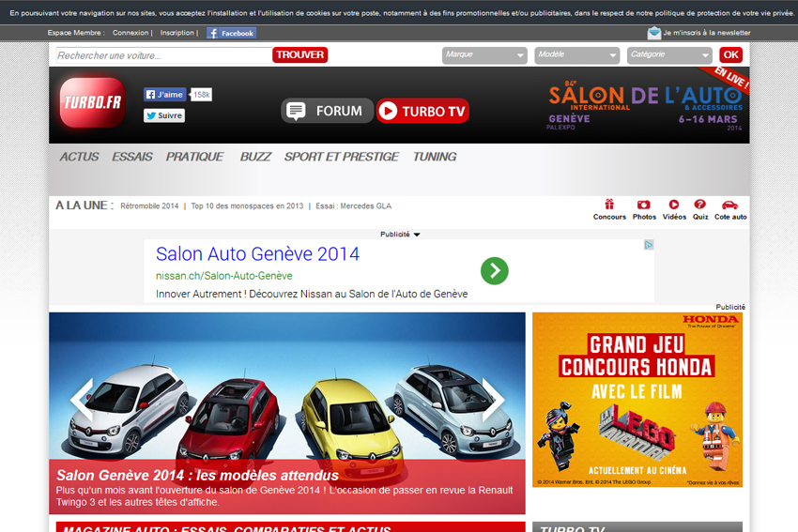Open the BUZZ menu

click(x=255, y=157)
